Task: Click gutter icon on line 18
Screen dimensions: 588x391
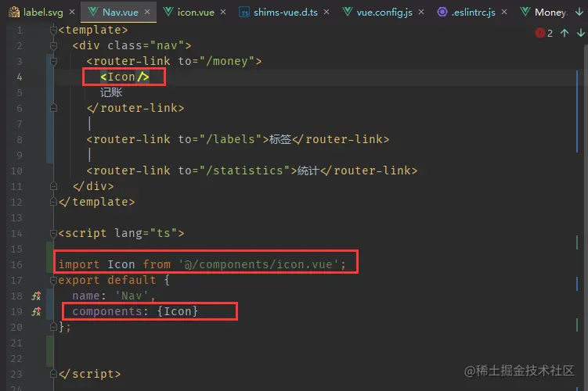Action: pyautogui.click(x=36, y=296)
